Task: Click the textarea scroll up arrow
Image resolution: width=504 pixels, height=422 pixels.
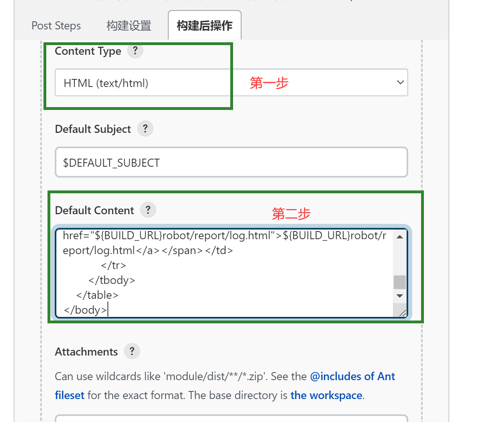Action: pos(400,237)
